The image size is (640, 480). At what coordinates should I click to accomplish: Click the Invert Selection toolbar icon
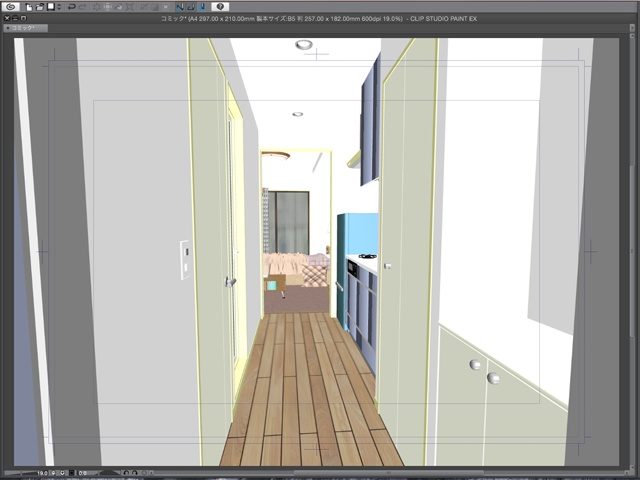point(155,7)
